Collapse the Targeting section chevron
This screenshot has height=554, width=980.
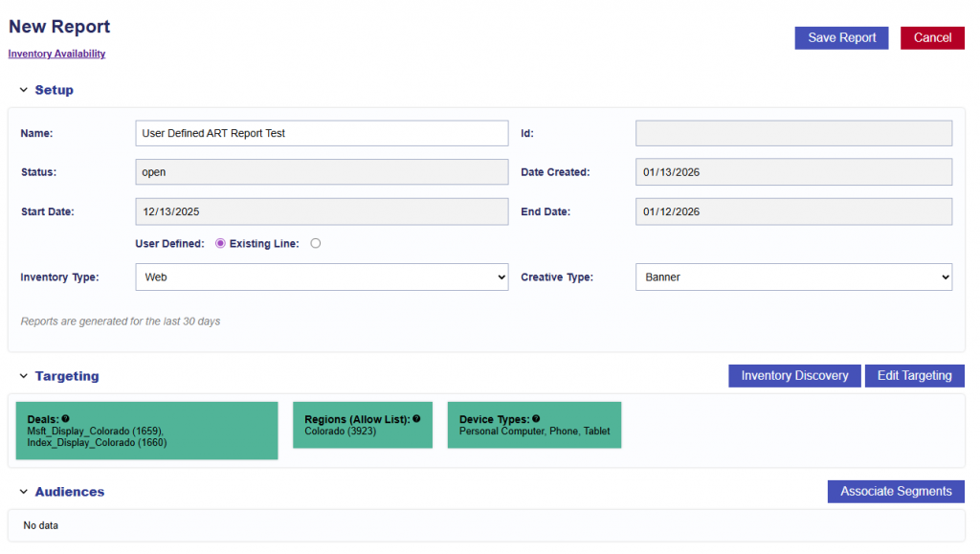(24, 377)
